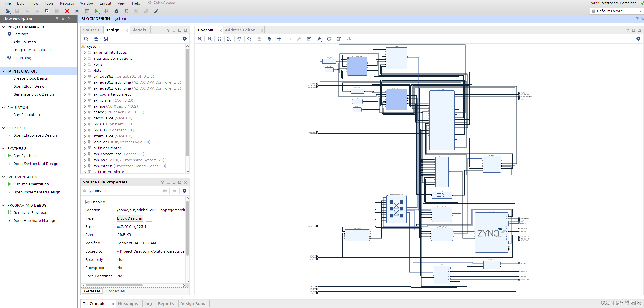Click the Zoom Out icon in Diagram toolbar
Viewport: 644px width, 308px height.
pyautogui.click(x=210, y=39)
